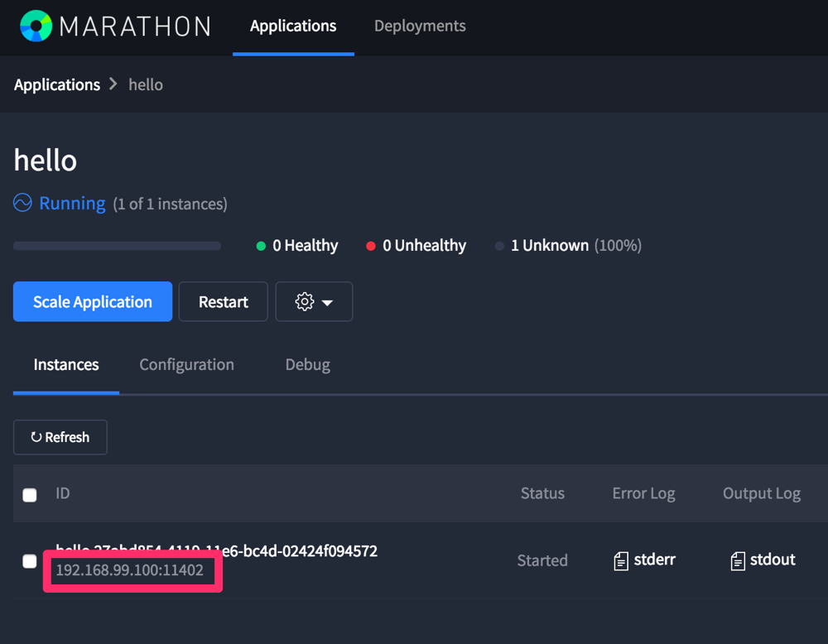Click the Marathon logo icon

[x=36, y=26]
